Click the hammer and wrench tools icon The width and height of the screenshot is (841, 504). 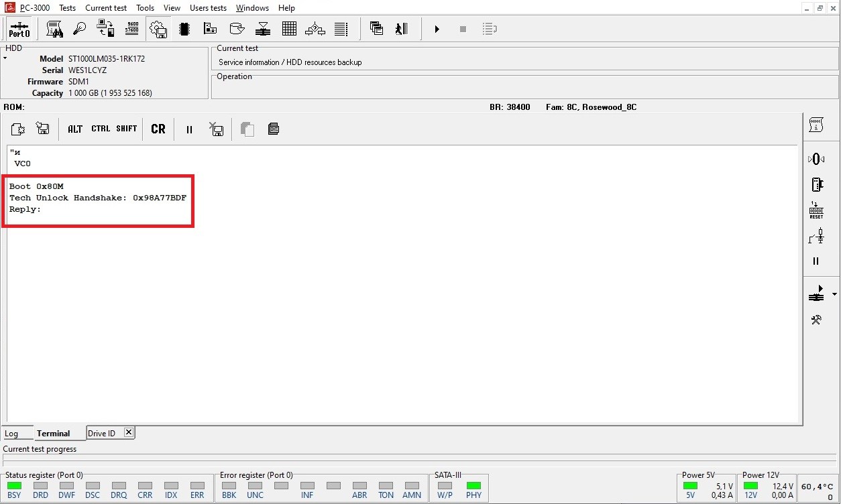(816, 320)
